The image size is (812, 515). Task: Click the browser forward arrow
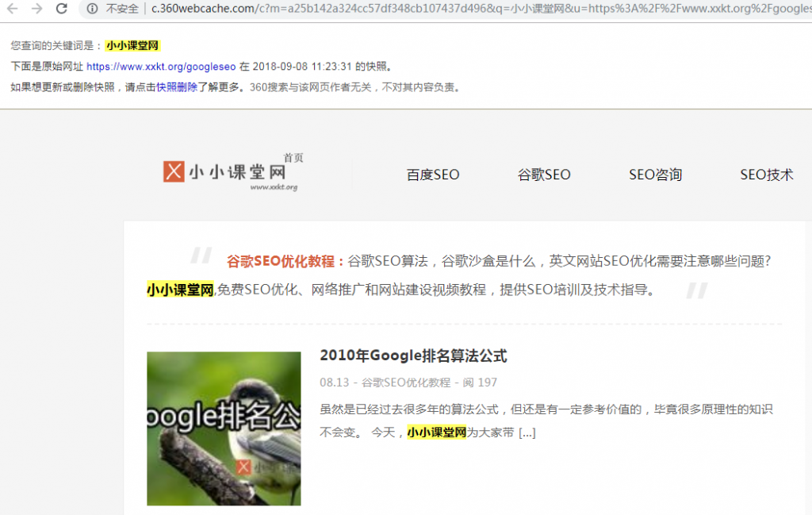coord(36,8)
